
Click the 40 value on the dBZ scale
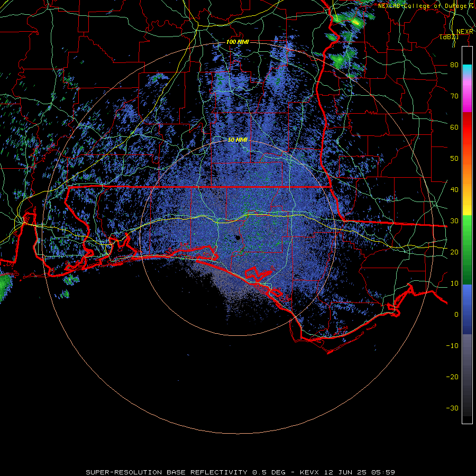(454, 190)
